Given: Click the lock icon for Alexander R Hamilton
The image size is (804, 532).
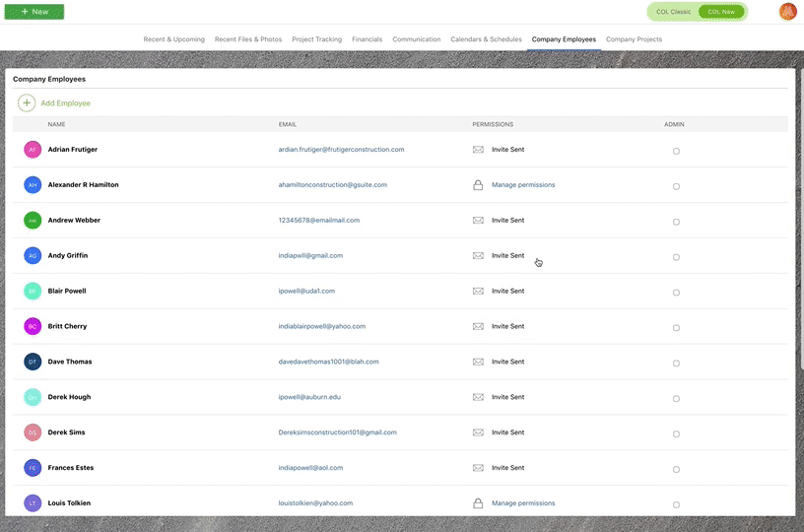Looking at the screenshot, I should (x=478, y=185).
